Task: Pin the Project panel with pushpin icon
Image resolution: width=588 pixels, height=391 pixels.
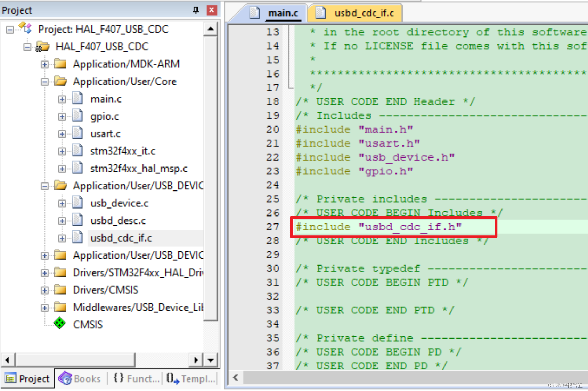Action: click(196, 10)
